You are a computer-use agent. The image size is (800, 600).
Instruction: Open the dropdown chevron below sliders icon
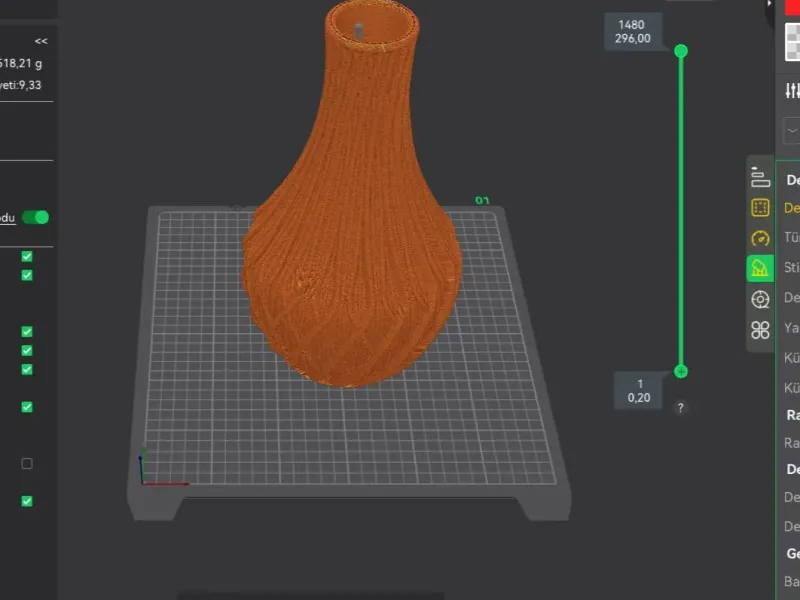[792, 131]
